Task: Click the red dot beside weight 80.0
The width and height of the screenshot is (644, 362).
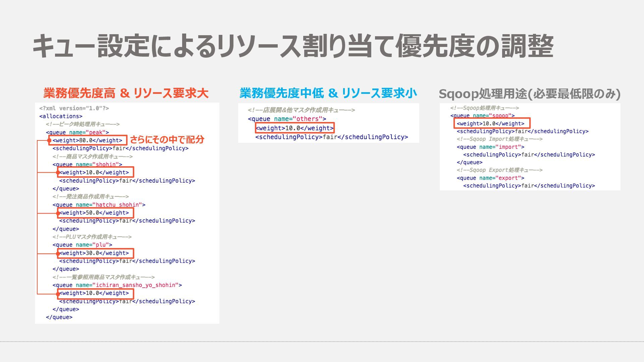Action: [x=49, y=140]
